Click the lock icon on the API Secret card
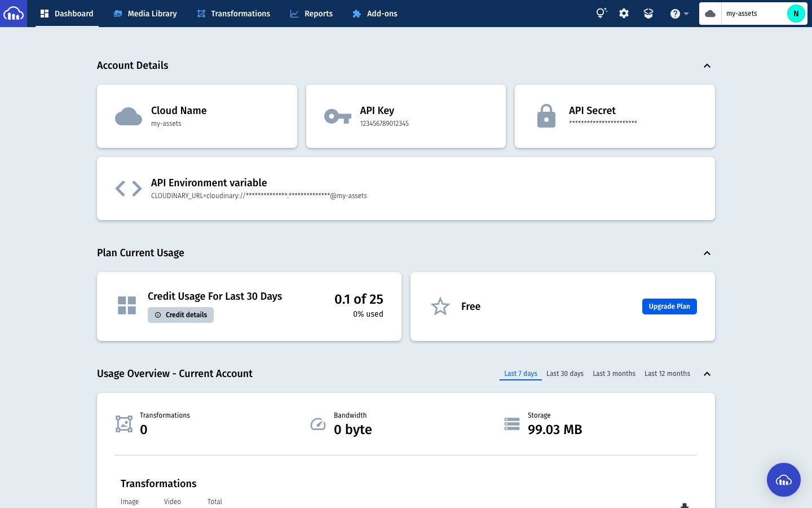This screenshot has width=812, height=508. tap(546, 116)
